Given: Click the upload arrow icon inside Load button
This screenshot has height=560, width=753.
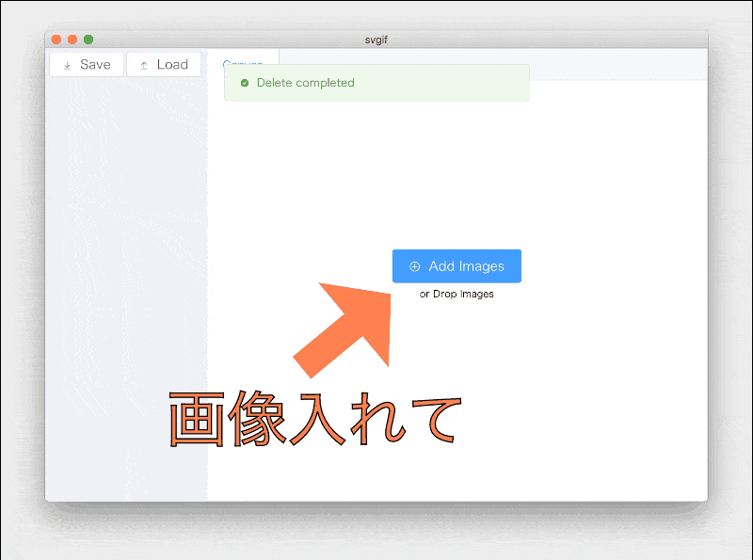Looking at the screenshot, I should [146, 64].
